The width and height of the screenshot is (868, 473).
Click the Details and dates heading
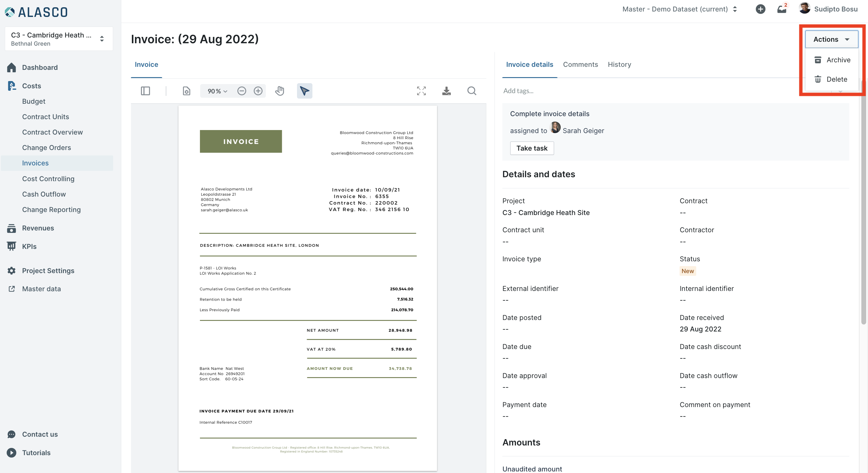(x=538, y=175)
